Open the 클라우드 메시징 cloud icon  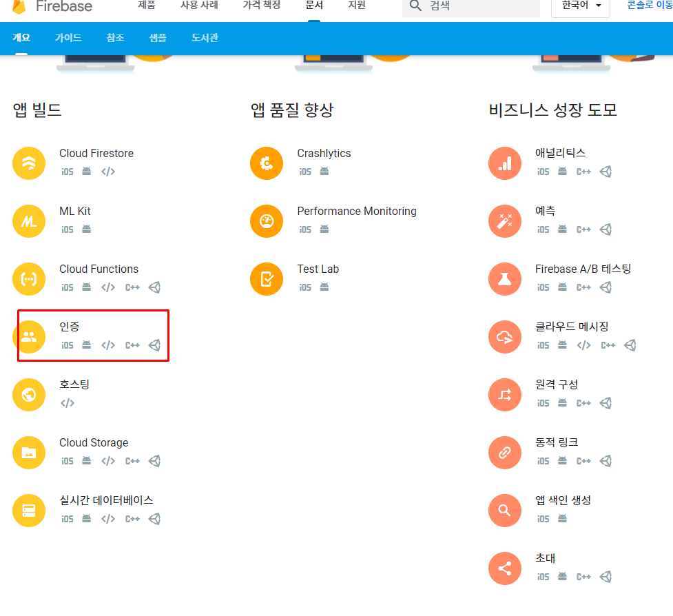pyautogui.click(x=505, y=336)
